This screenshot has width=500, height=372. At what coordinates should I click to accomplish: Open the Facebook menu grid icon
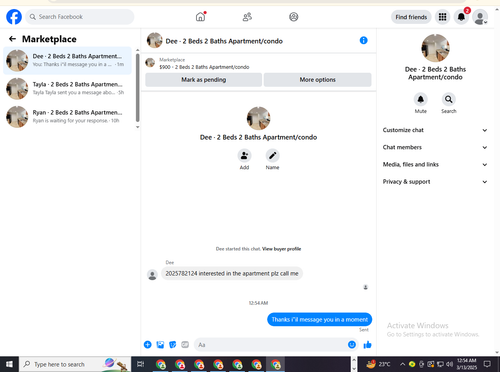442,17
